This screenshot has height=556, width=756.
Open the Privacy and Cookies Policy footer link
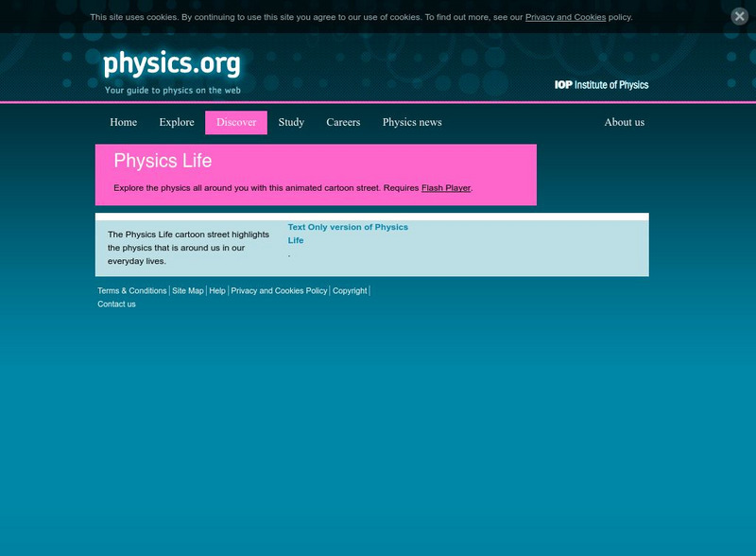click(278, 291)
